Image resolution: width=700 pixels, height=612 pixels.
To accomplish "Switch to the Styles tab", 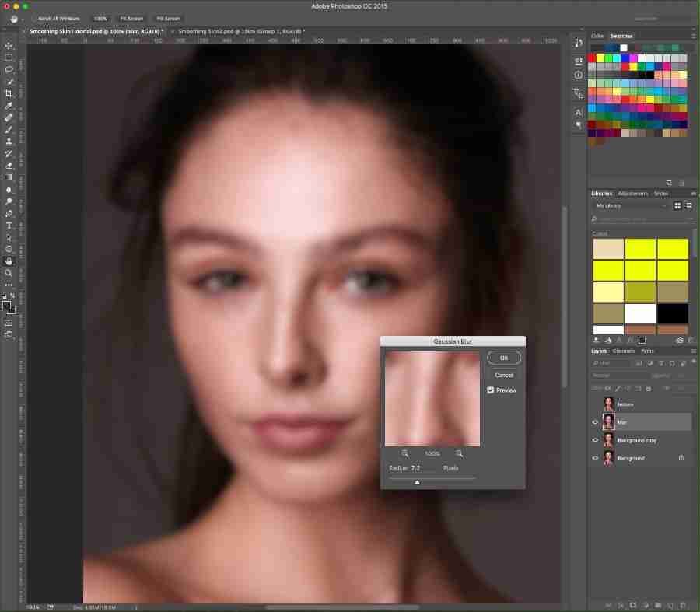I will (660, 194).
